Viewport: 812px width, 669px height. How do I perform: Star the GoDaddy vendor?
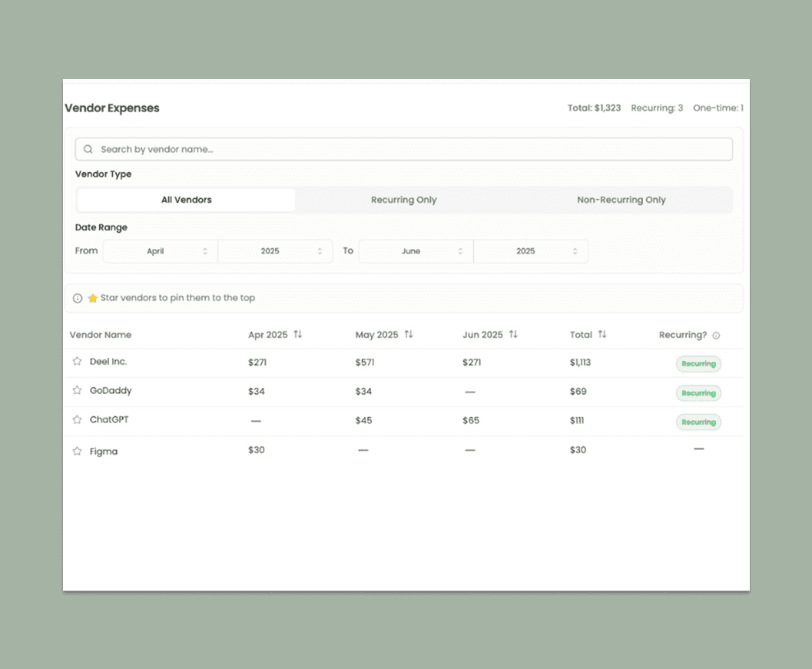coord(77,390)
